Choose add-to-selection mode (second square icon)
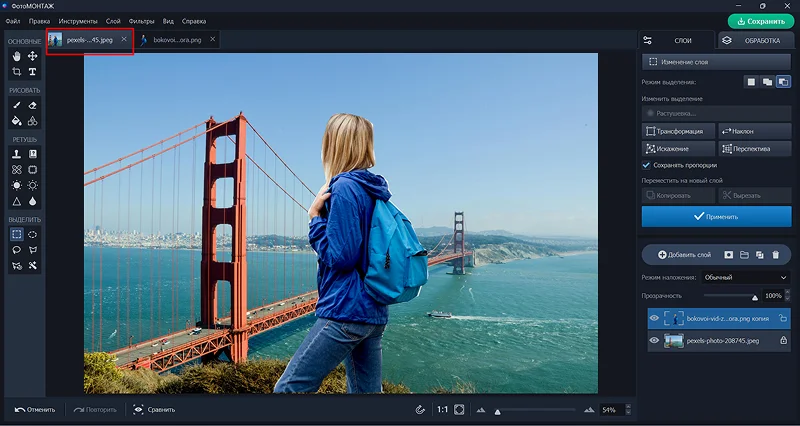The height and width of the screenshot is (426, 800). pos(767,82)
